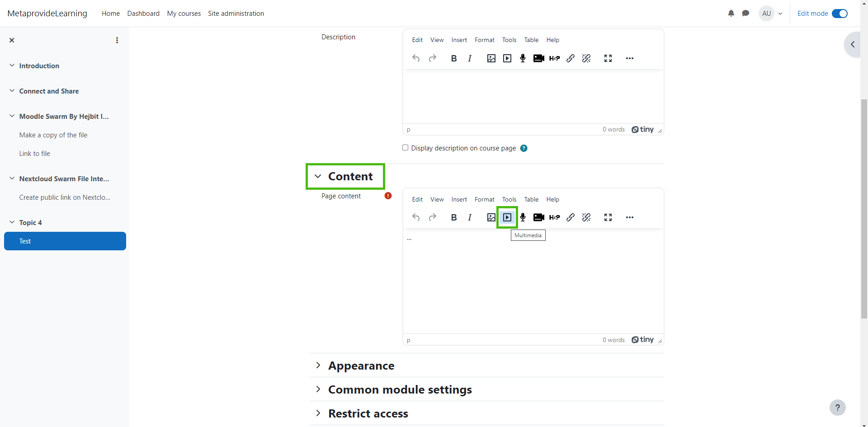The height and width of the screenshot is (427, 868).
Task: Click Record audio microphone in Description editor
Action: (523, 58)
